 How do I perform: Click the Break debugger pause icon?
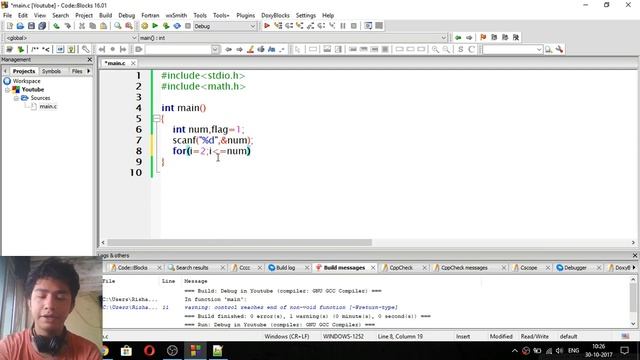[x=343, y=26]
